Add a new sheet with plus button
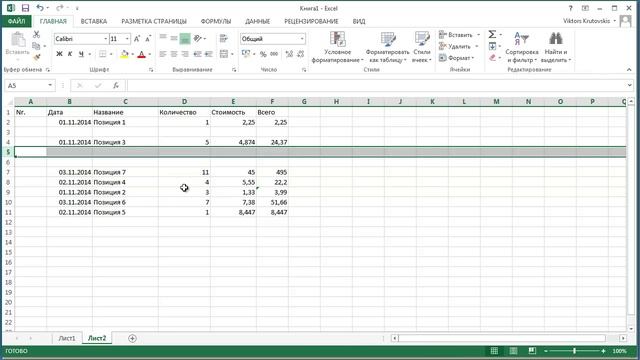The height and width of the screenshot is (360, 640). pyautogui.click(x=132, y=338)
